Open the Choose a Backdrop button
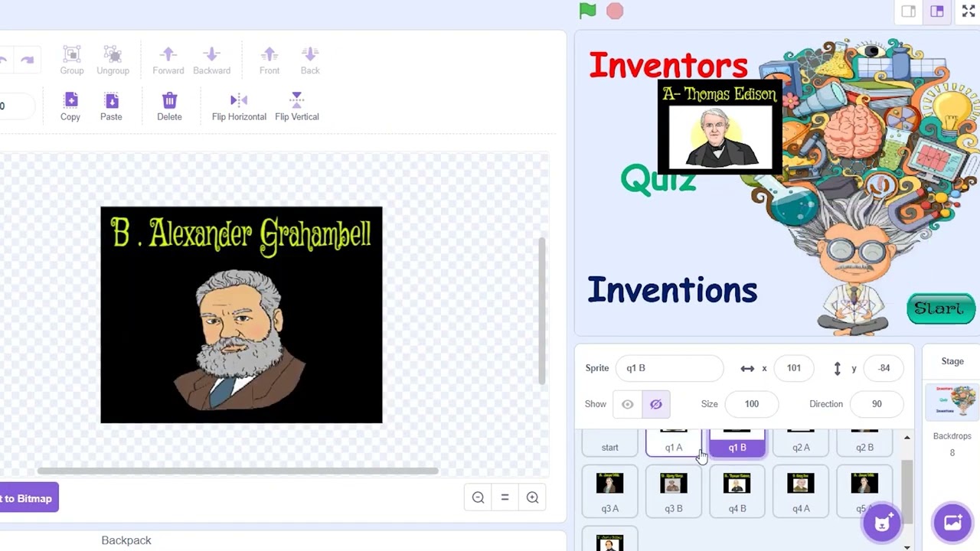Screen dimensions: 980x551 (952, 523)
